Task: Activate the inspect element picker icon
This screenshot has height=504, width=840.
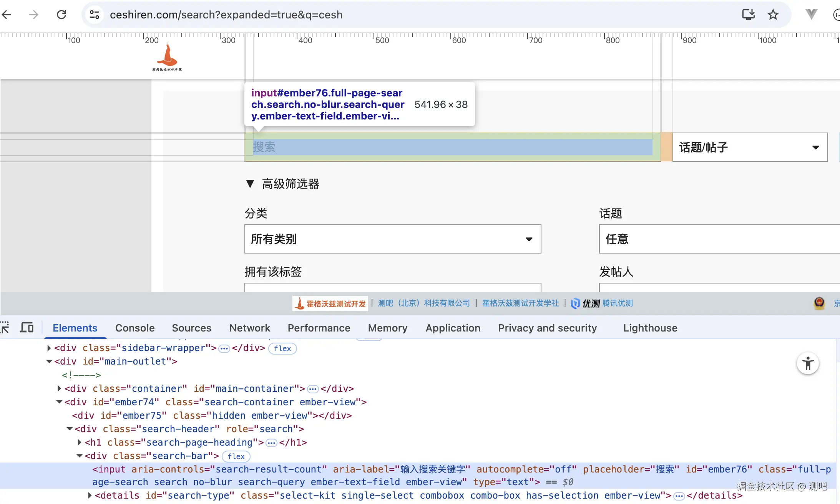Action: pos(5,328)
